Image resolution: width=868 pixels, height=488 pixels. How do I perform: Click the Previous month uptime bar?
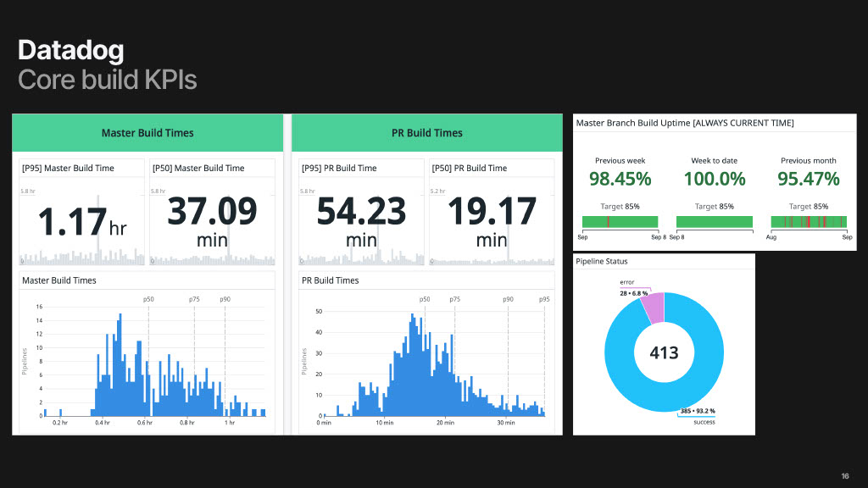[x=809, y=222]
